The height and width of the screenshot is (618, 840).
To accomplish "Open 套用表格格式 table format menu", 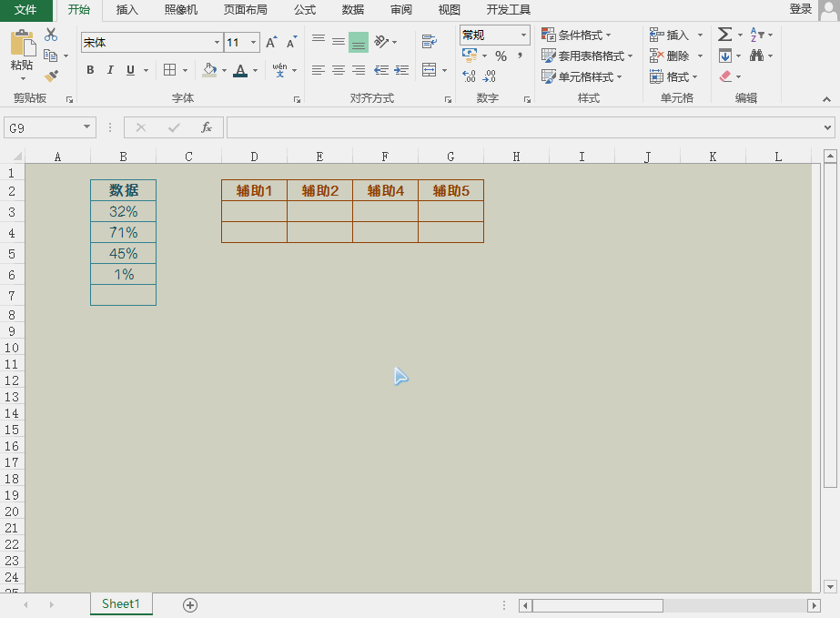I will [587, 56].
